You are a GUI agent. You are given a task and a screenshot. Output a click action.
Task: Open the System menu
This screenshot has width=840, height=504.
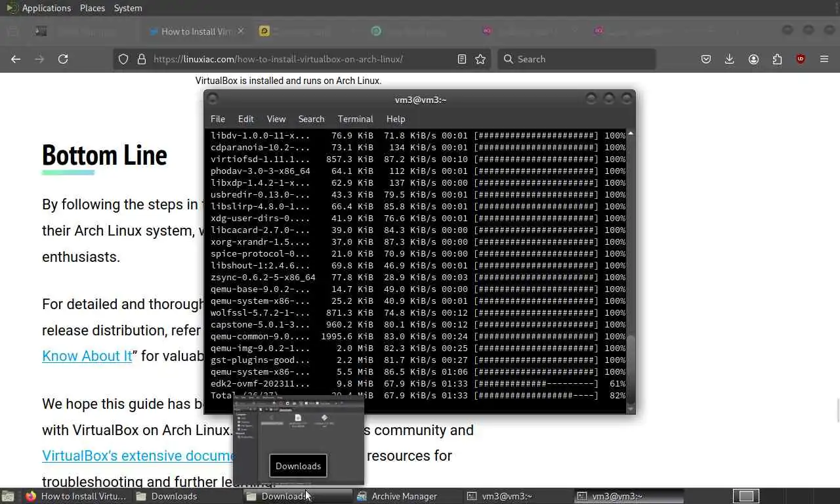(128, 8)
